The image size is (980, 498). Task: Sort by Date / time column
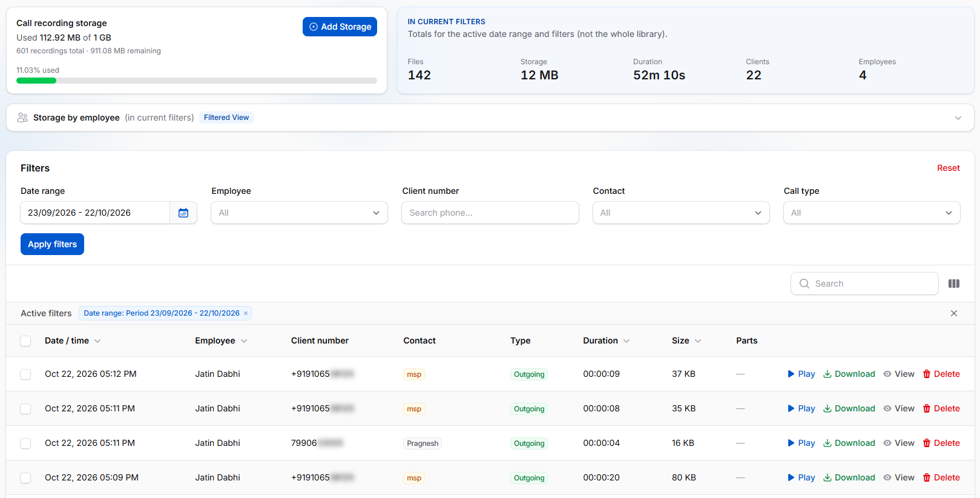tap(73, 340)
